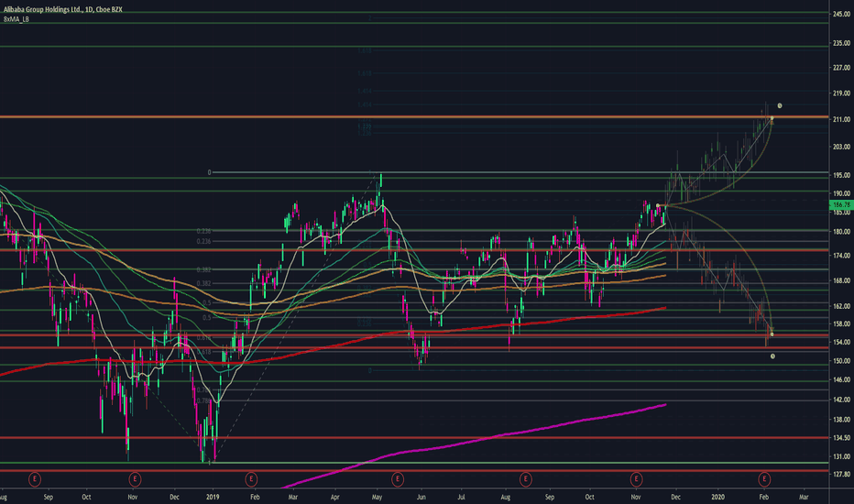Open the earnings marker near Aug 2019

click(x=526, y=479)
